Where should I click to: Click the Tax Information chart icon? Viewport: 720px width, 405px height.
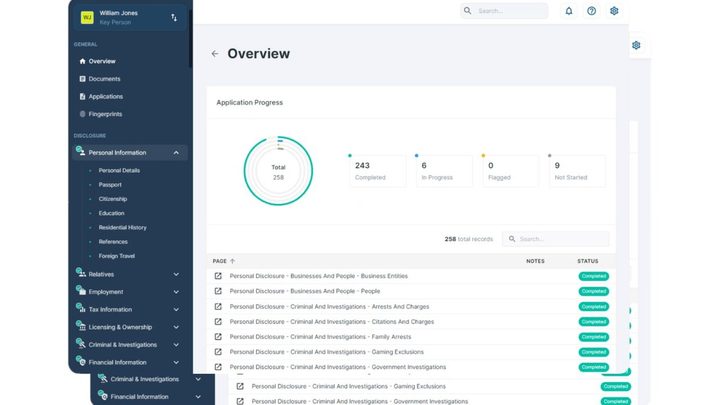pos(81,308)
